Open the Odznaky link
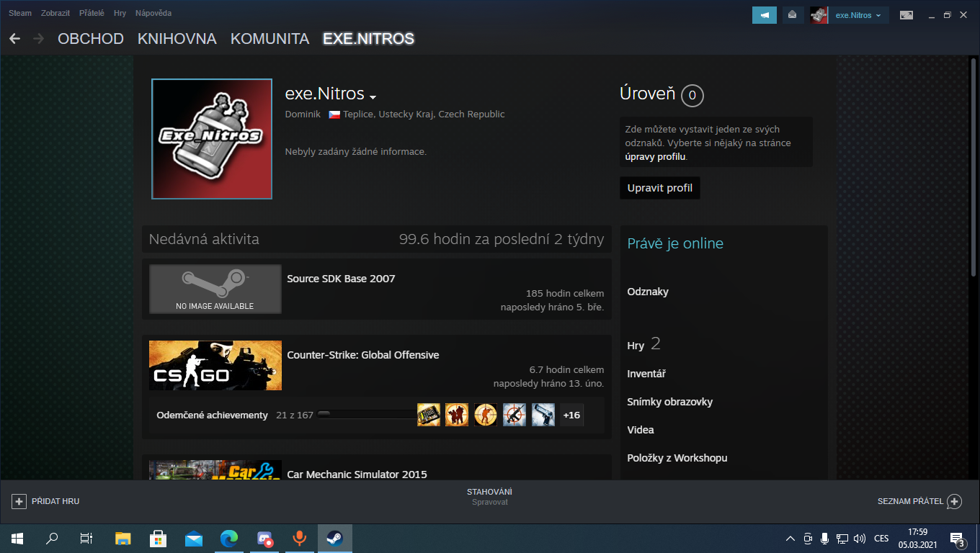The image size is (980, 553). [648, 292]
